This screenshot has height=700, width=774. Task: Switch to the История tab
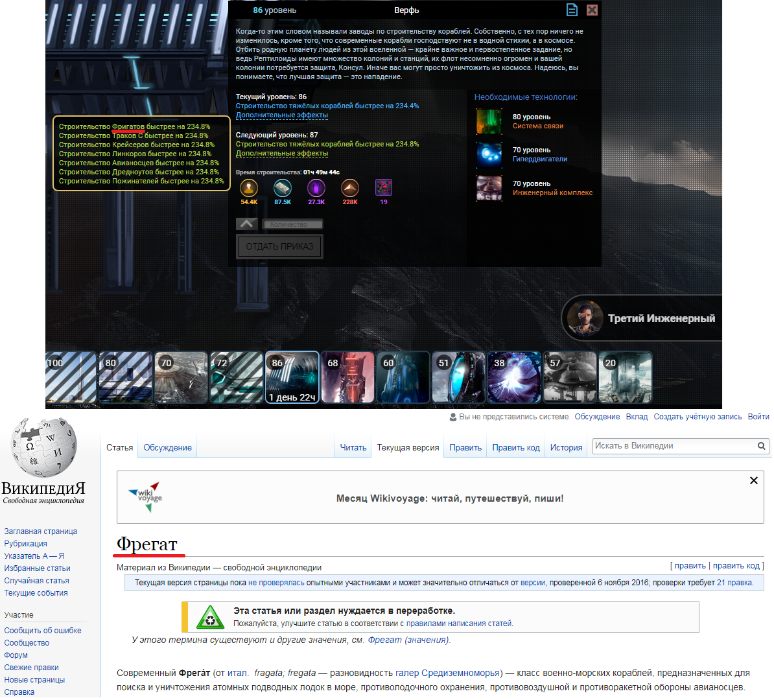[566, 448]
